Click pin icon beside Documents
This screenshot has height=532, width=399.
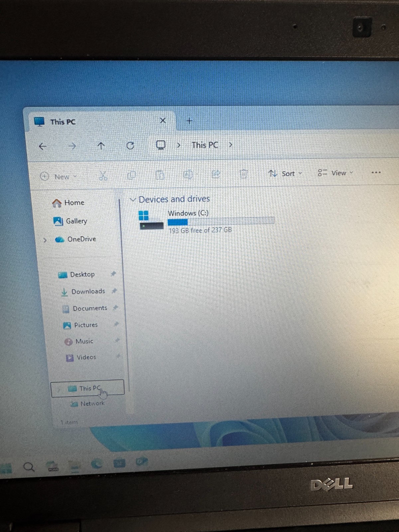pos(115,308)
